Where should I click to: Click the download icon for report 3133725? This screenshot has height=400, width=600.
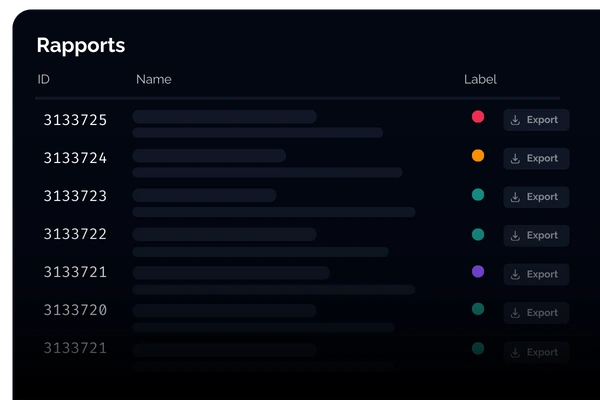pyautogui.click(x=515, y=120)
